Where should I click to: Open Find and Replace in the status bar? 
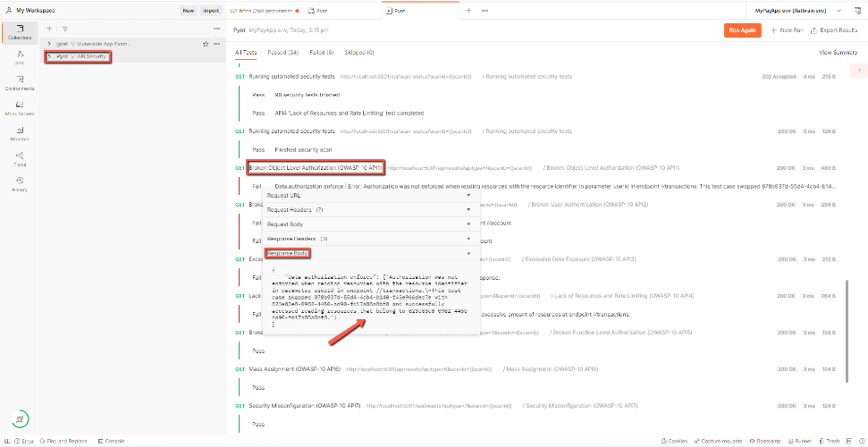pos(63,442)
